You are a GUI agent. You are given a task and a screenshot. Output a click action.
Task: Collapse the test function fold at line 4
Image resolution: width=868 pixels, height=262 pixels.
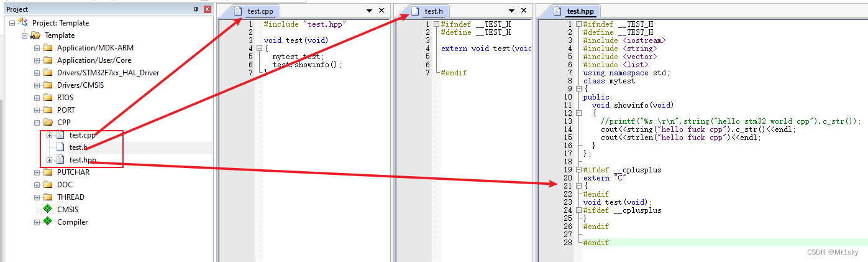(x=258, y=49)
